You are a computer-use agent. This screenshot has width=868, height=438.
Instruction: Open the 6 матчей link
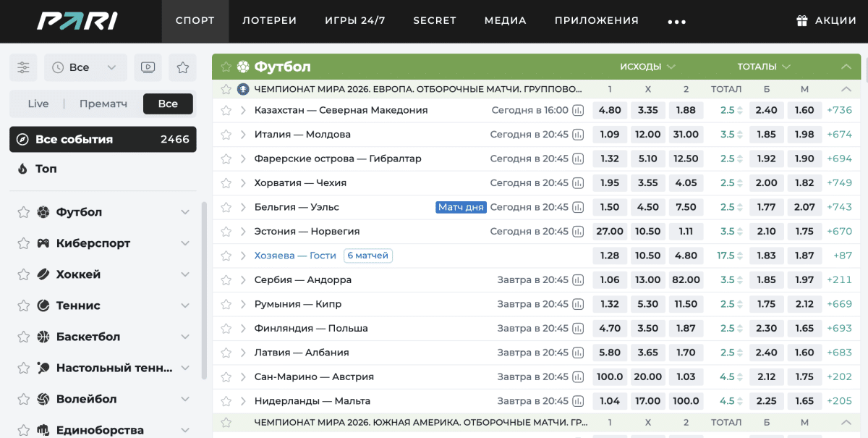(x=368, y=256)
